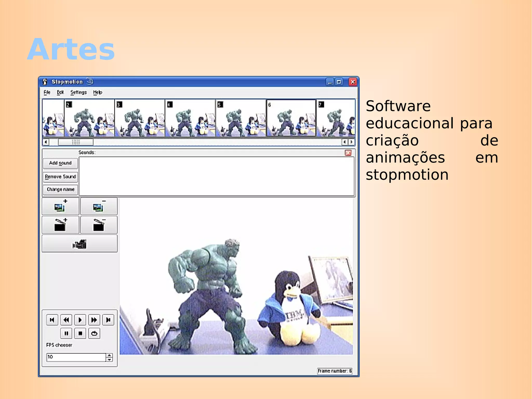Decrease FPS with the down stepper arrow

109,359
